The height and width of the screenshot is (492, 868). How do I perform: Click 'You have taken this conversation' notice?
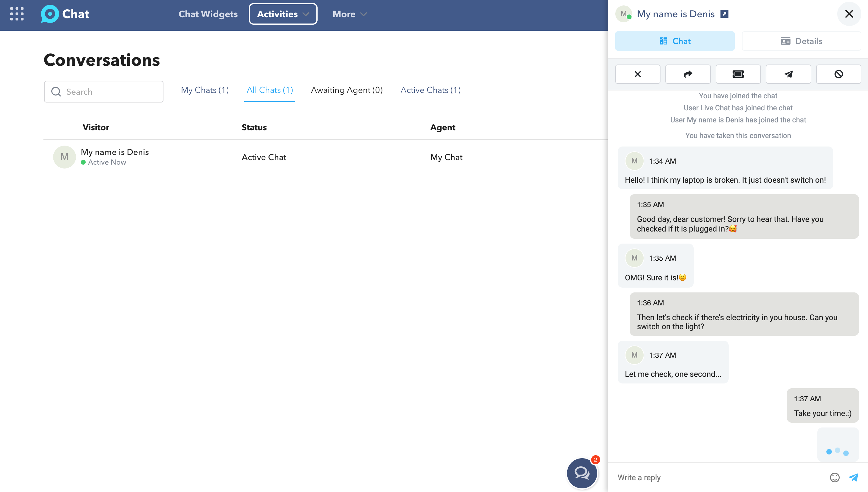pos(738,135)
